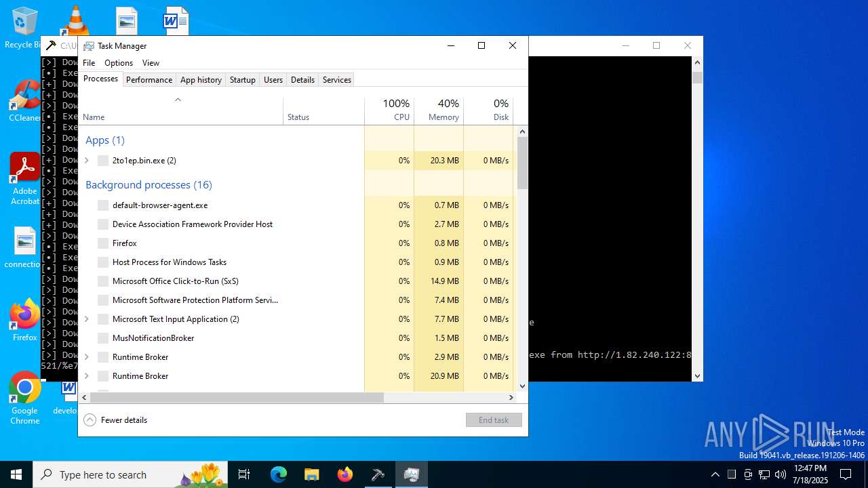The height and width of the screenshot is (488, 868).
Task: Sort processes by Memory column header
Action: [x=439, y=110]
